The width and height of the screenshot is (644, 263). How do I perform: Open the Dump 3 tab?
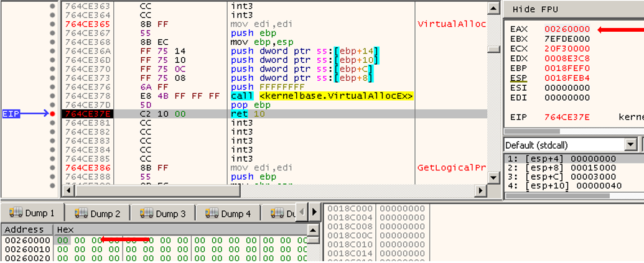pos(162,213)
